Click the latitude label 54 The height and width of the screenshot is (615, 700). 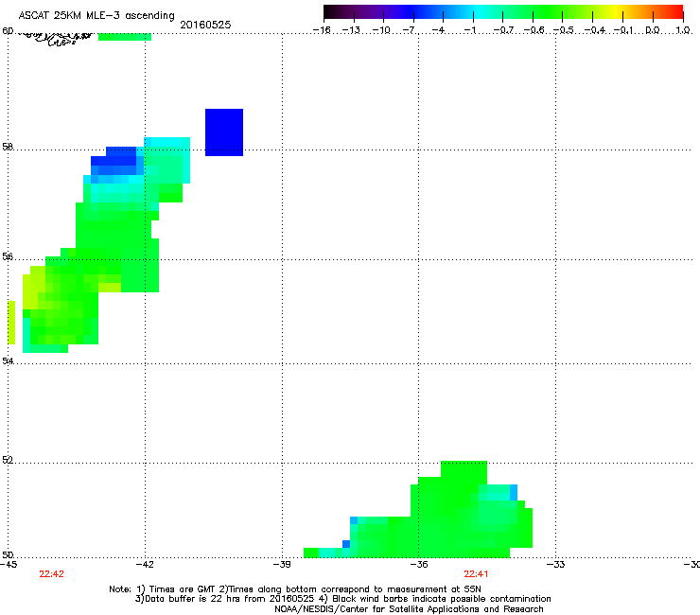(x=8, y=360)
